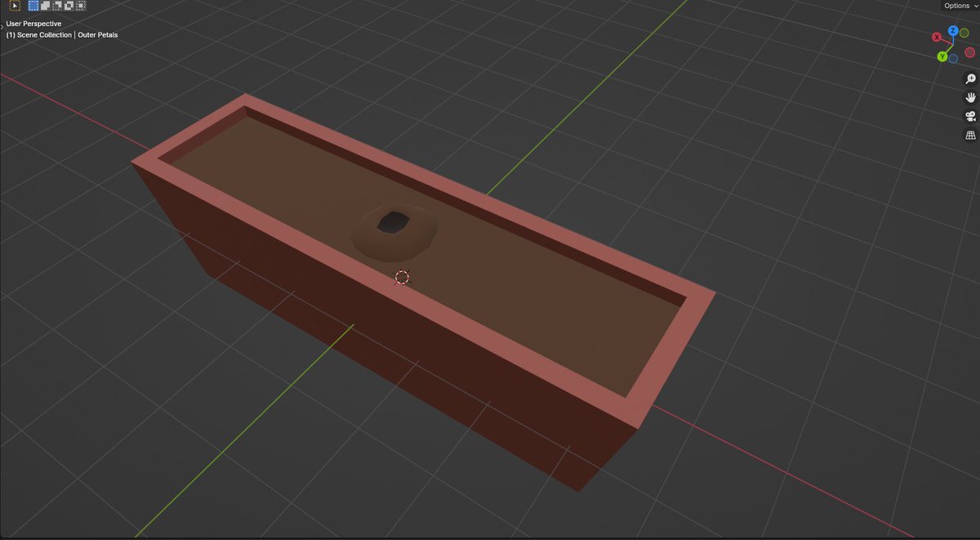Screen dimensions: 980x540
Task: Open the Options dropdown
Action: (960, 6)
